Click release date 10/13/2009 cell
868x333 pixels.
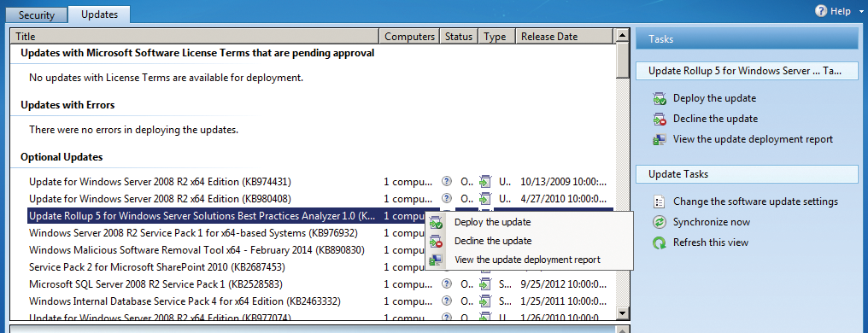coord(564,181)
